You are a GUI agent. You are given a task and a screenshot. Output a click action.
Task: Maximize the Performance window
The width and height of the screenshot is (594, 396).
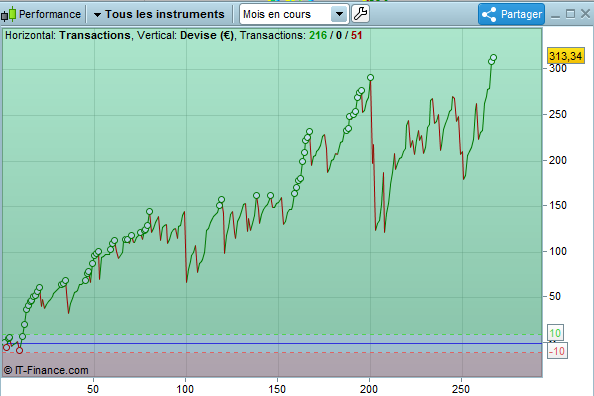pyautogui.click(x=570, y=14)
